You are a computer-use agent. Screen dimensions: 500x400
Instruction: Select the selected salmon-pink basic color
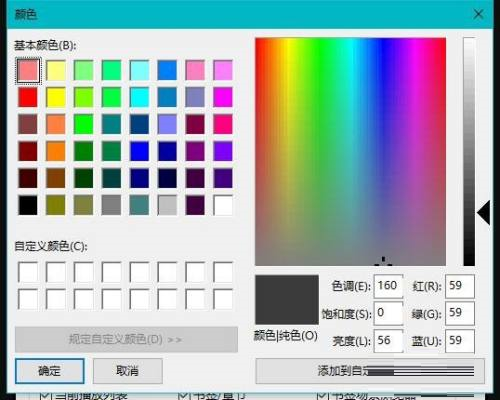click(28, 70)
